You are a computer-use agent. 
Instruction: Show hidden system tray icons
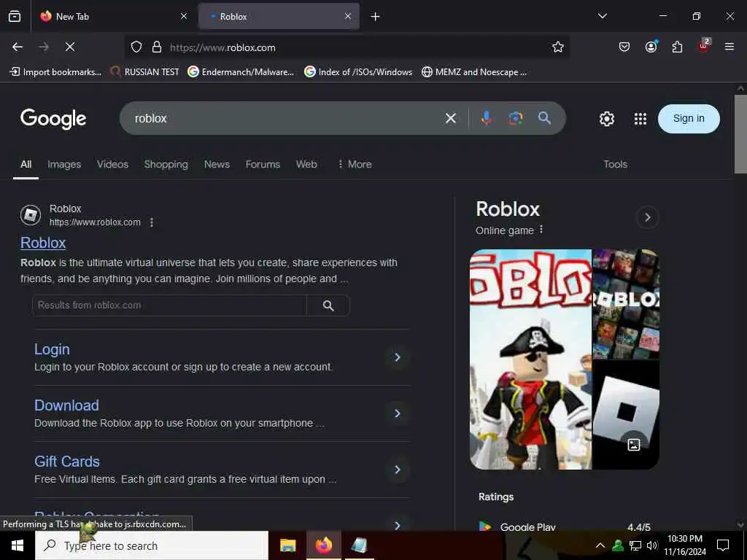[600, 545]
